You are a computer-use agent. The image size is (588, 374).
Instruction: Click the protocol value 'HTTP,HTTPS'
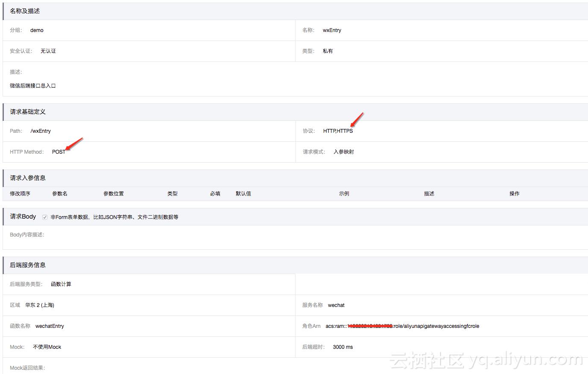tap(338, 131)
